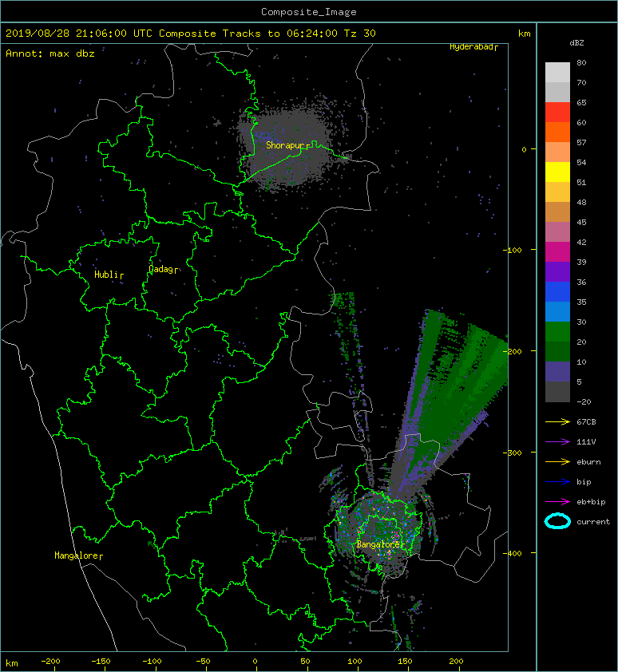Click the 0 tick on vertical axis

pyautogui.click(x=524, y=149)
